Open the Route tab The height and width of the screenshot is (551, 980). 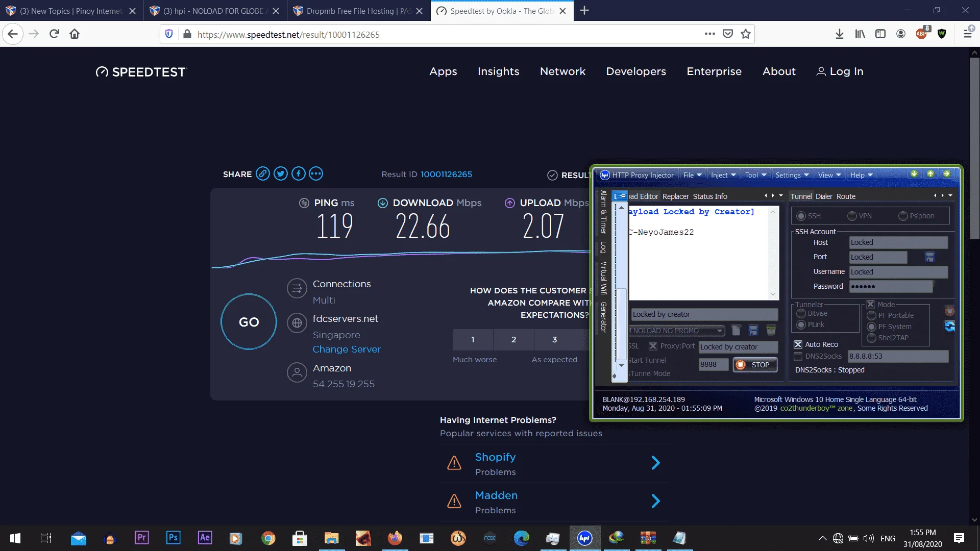tap(846, 196)
